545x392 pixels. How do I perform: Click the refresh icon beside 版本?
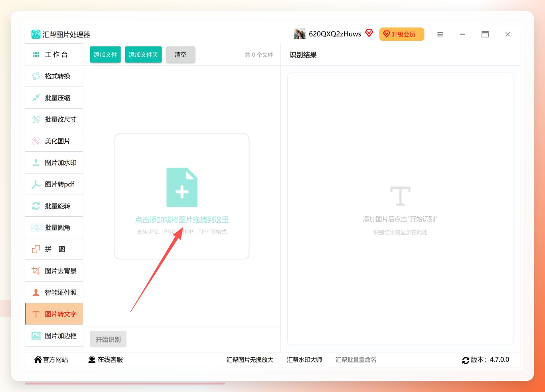[x=466, y=360]
